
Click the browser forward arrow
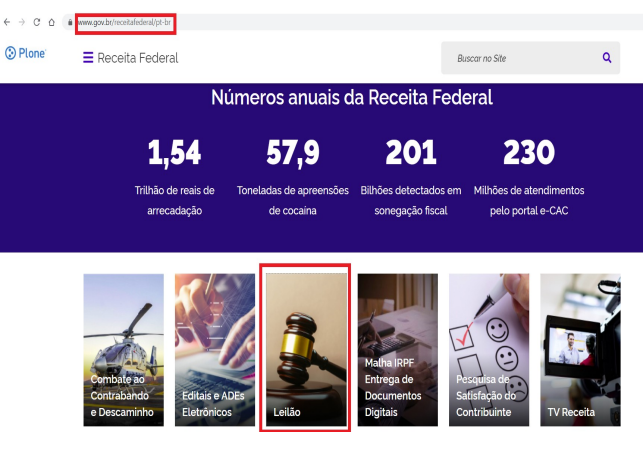point(22,22)
